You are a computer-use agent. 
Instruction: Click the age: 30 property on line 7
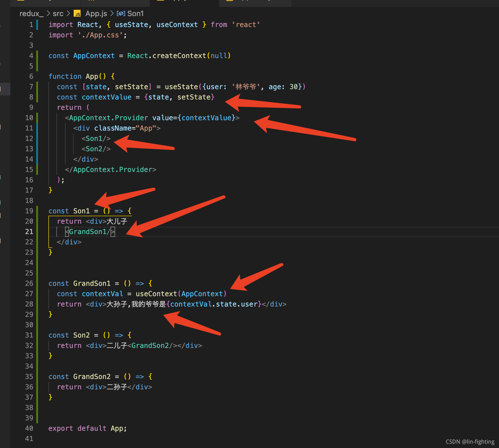[283, 87]
